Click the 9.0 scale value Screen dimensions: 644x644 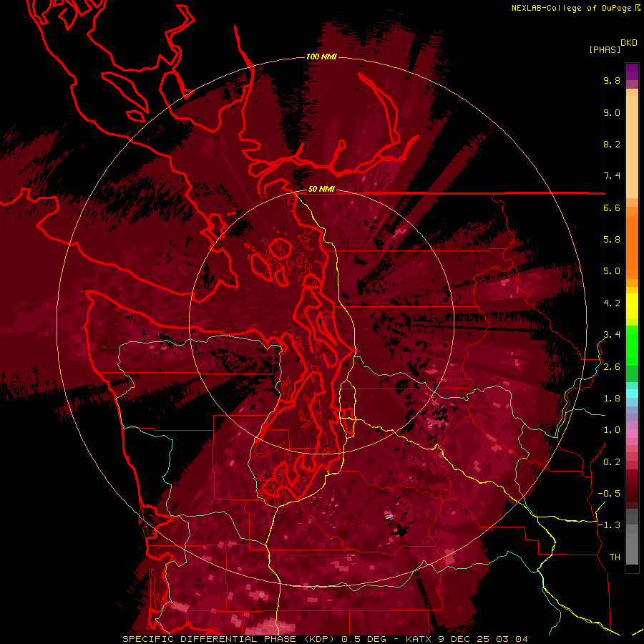(612, 112)
